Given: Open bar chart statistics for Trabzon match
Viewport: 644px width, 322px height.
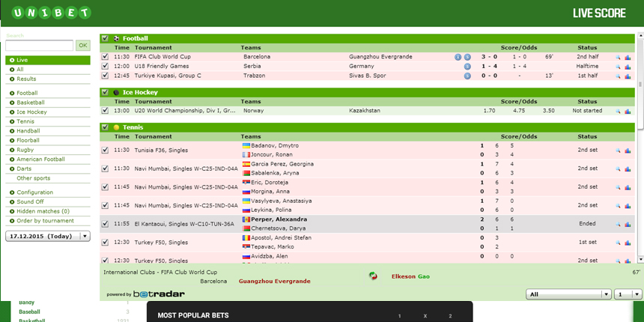Looking at the screenshot, I should point(628,76).
